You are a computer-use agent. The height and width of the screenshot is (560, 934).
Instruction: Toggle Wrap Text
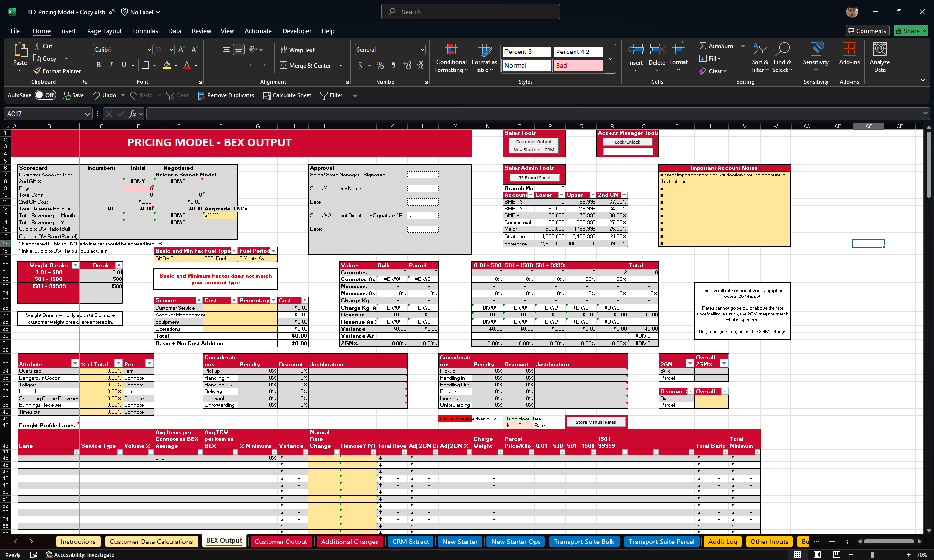[298, 50]
